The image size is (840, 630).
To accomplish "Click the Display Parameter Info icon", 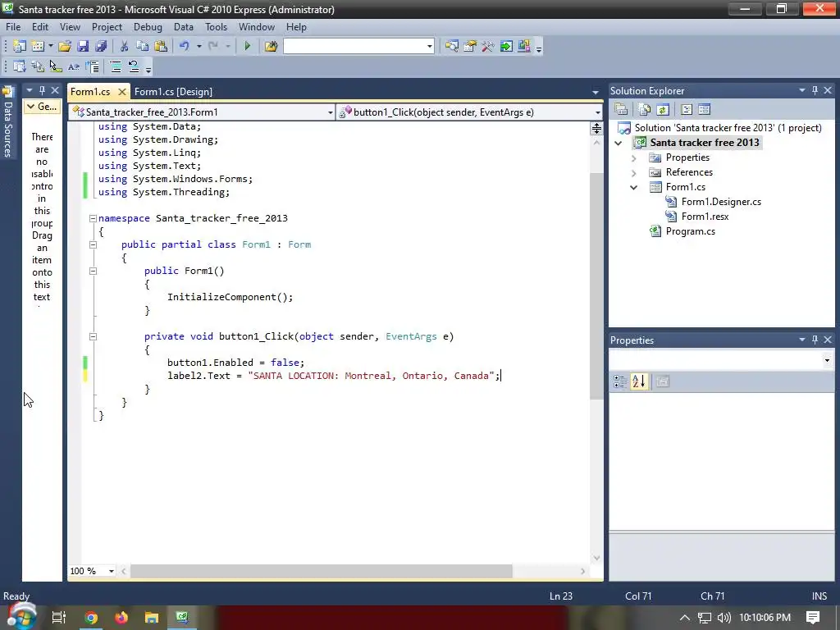I will [38, 67].
